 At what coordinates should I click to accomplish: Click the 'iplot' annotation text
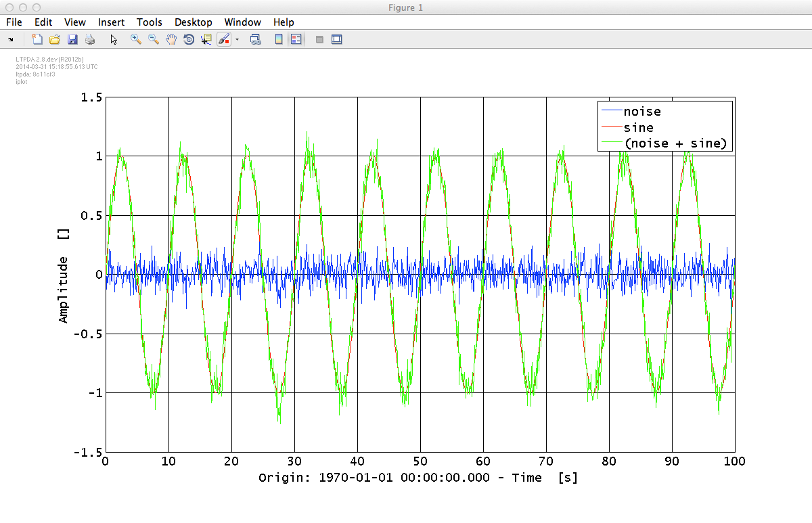click(x=20, y=82)
